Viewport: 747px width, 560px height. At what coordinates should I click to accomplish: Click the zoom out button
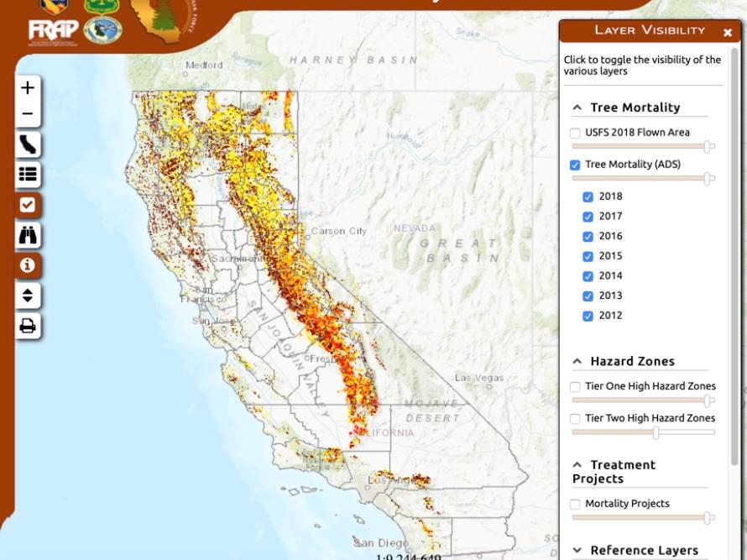[28, 112]
